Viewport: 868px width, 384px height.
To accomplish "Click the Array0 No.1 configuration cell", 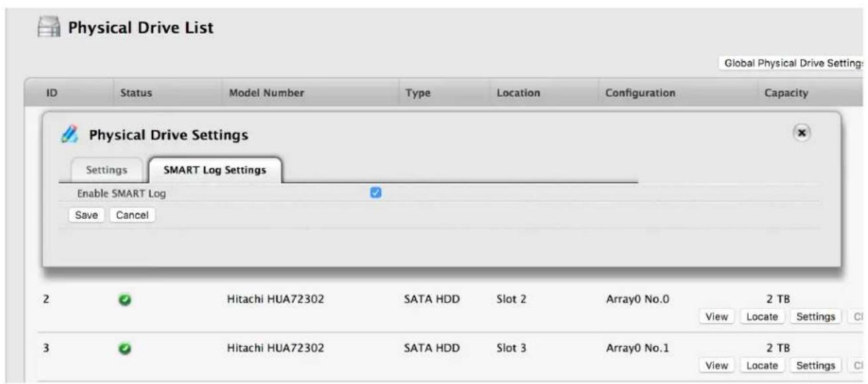I will [637, 348].
